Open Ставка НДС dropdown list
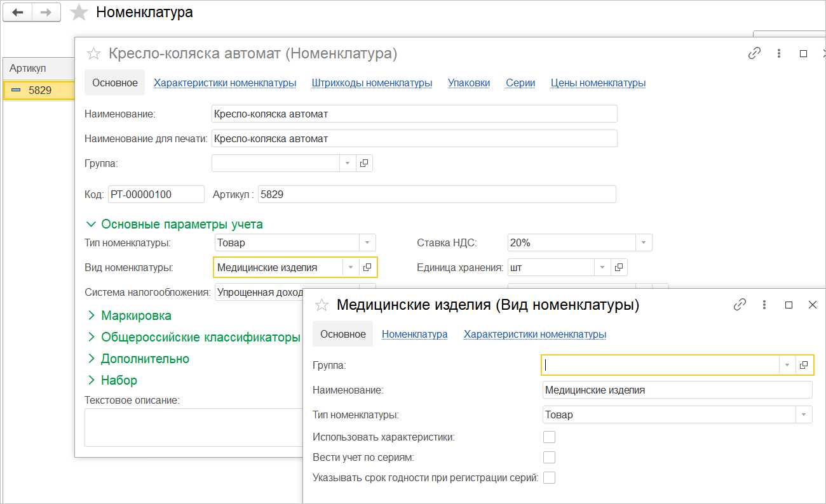826x504 pixels. pos(644,242)
